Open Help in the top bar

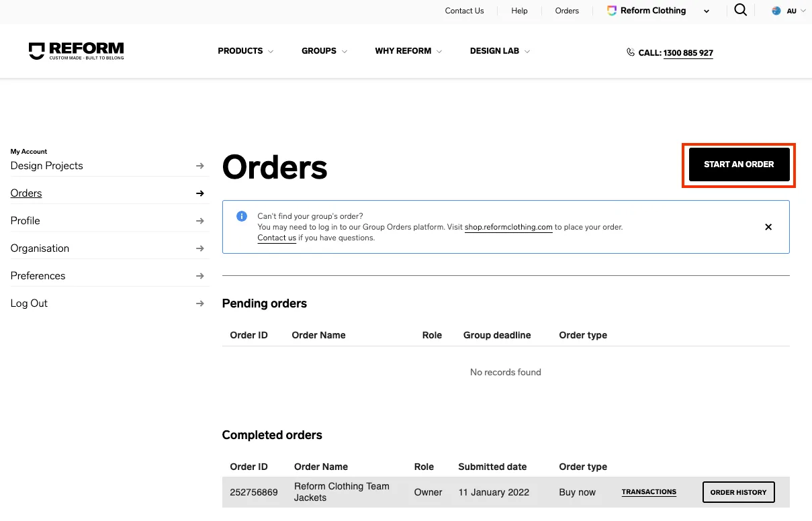coord(519,11)
